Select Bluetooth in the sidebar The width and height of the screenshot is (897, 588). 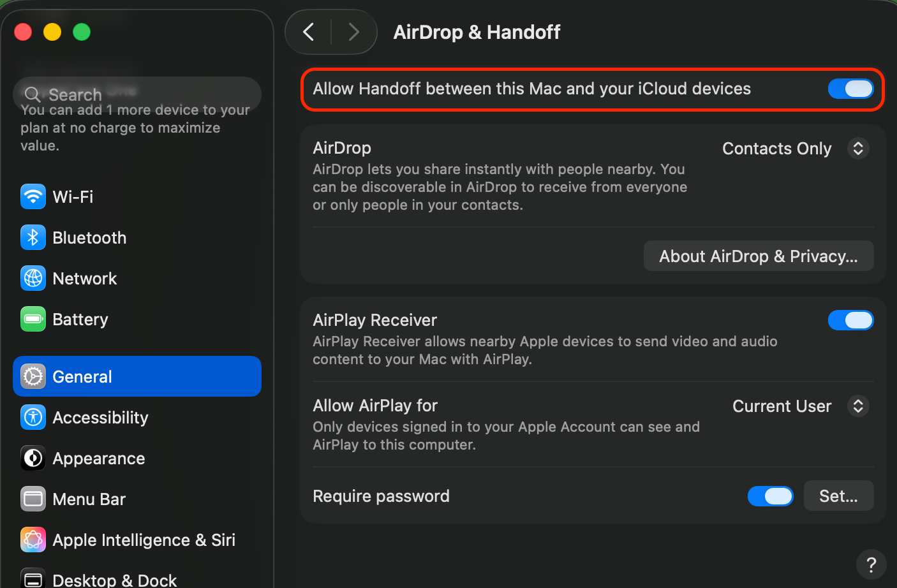click(137, 237)
